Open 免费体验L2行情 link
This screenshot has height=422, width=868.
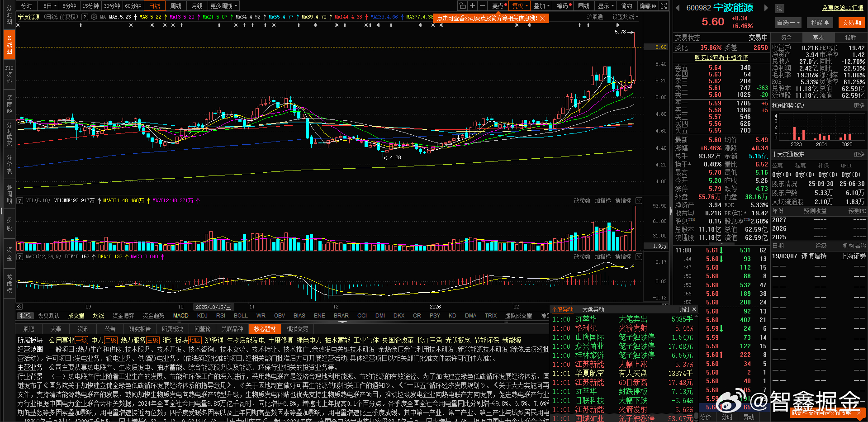click(x=843, y=8)
